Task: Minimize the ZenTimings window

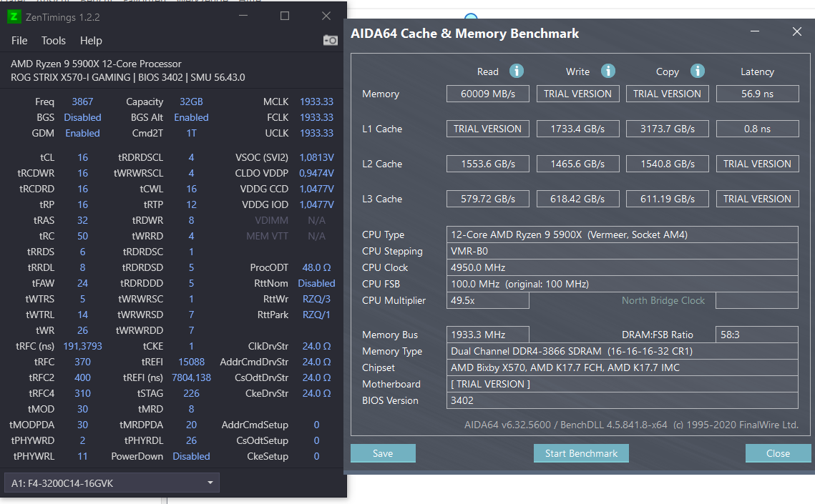Action: (x=243, y=16)
